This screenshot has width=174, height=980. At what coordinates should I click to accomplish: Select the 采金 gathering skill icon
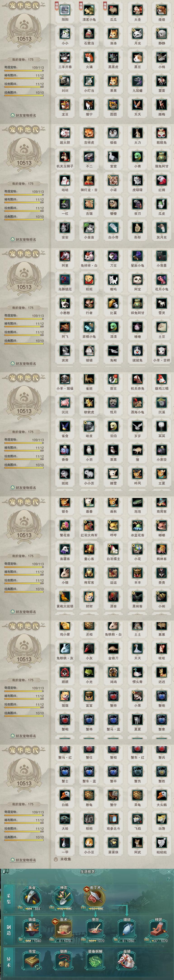click(32, 896)
